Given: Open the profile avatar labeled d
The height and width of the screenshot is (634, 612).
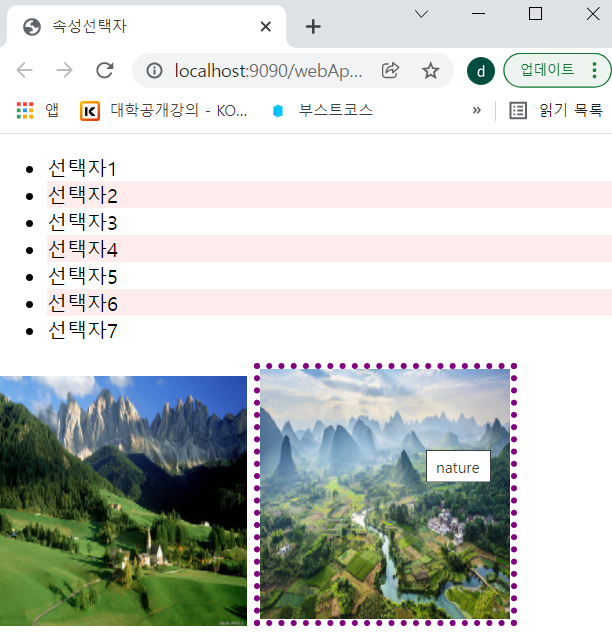Looking at the screenshot, I should pyautogui.click(x=481, y=71).
